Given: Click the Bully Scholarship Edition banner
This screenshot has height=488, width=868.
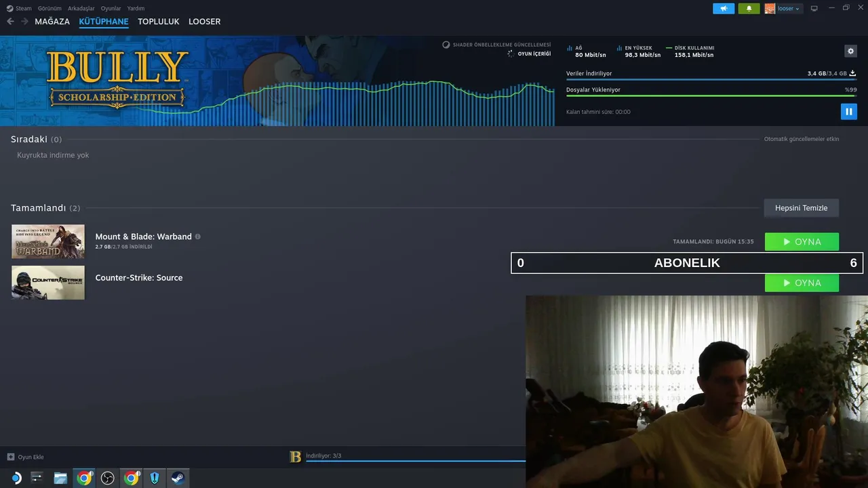Looking at the screenshot, I should [x=117, y=79].
